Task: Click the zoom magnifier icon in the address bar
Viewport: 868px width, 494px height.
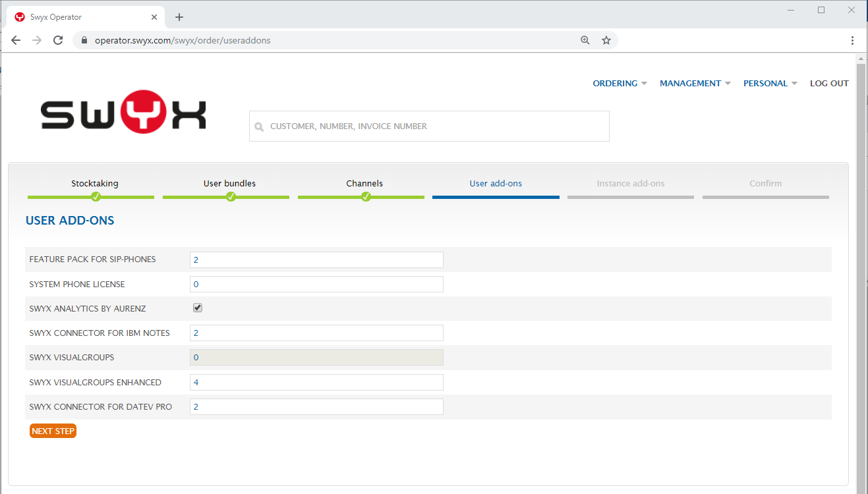Action: point(585,40)
